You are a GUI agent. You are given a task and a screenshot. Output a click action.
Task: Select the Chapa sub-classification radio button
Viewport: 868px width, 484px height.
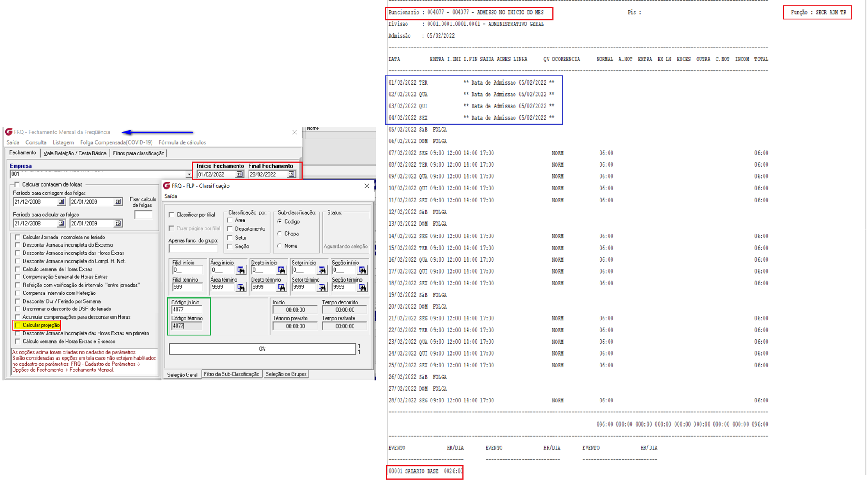(280, 234)
